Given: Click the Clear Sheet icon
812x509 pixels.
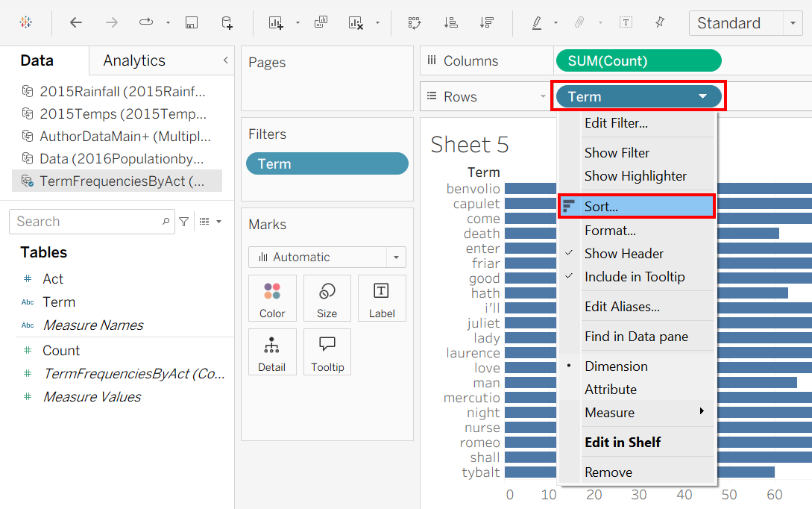Looking at the screenshot, I should tap(356, 22).
